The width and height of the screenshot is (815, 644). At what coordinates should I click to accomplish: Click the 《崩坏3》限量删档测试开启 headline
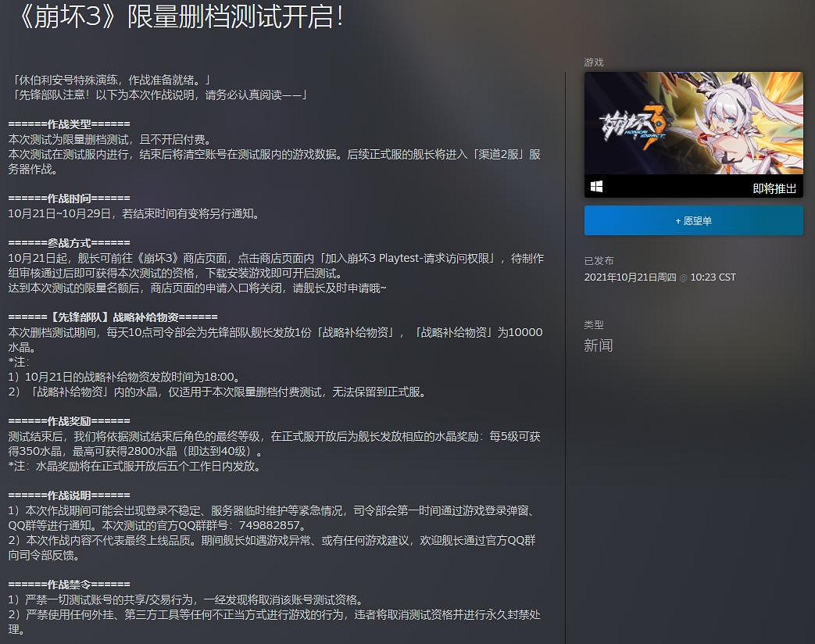pyautogui.click(x=178, y=18)
